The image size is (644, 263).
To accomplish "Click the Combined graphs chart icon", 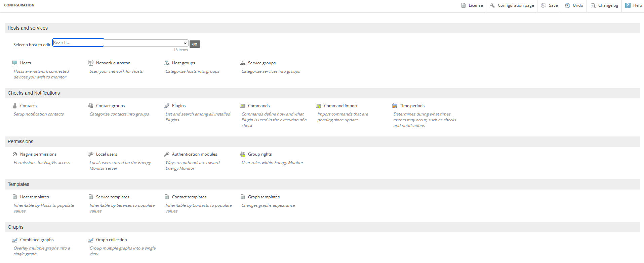I will [15, 240].
